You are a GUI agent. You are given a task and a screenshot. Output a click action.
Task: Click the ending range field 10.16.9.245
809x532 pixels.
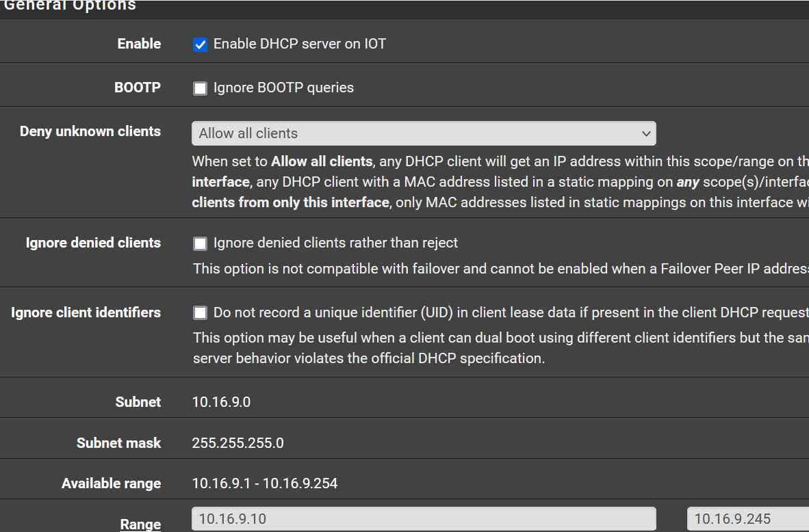747,519
